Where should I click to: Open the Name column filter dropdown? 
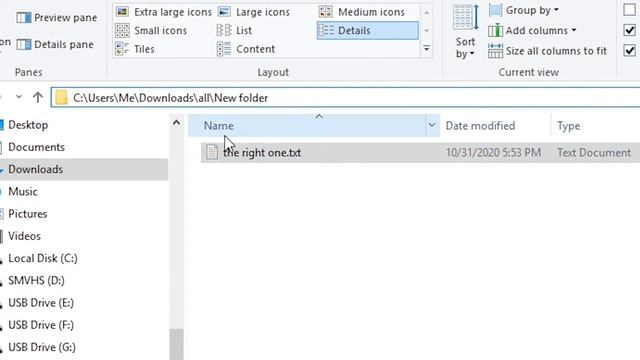pyautogui.click(x=432, y=126)
